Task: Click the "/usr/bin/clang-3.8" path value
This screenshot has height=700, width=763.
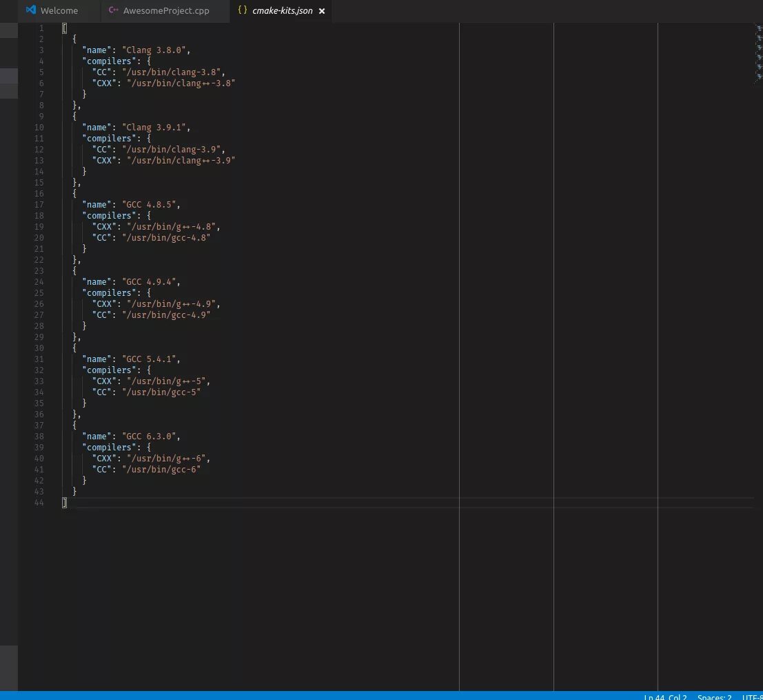Action: (172, 72)
